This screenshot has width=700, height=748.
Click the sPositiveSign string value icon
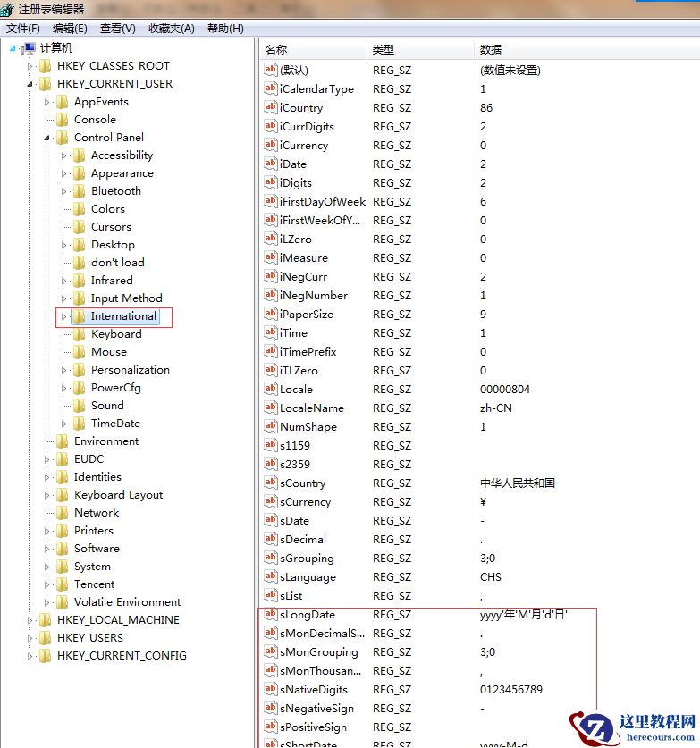point(271,727)
